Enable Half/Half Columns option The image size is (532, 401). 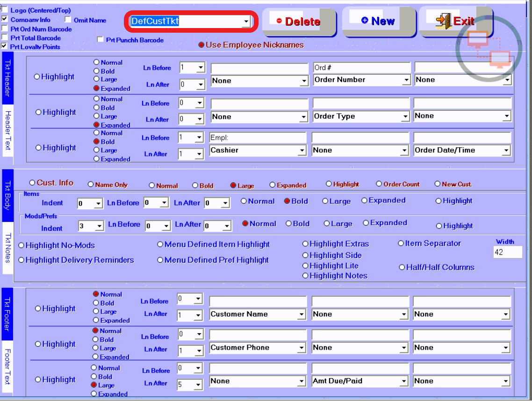point(402,267)
